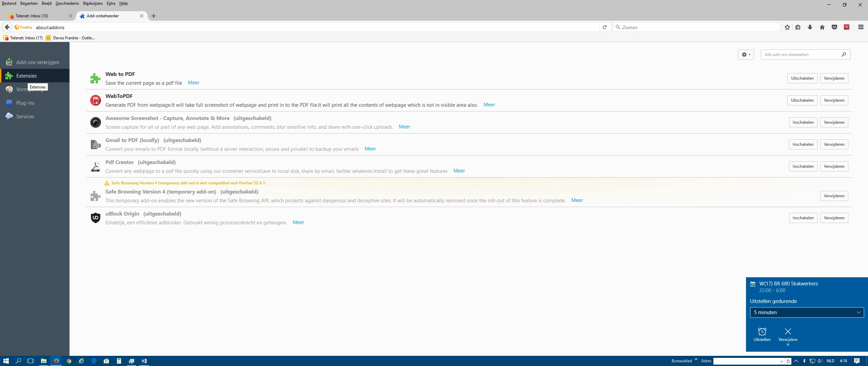Click the reload page icon
This screenshot has width=868, height=366.
(x=605, y=27)
